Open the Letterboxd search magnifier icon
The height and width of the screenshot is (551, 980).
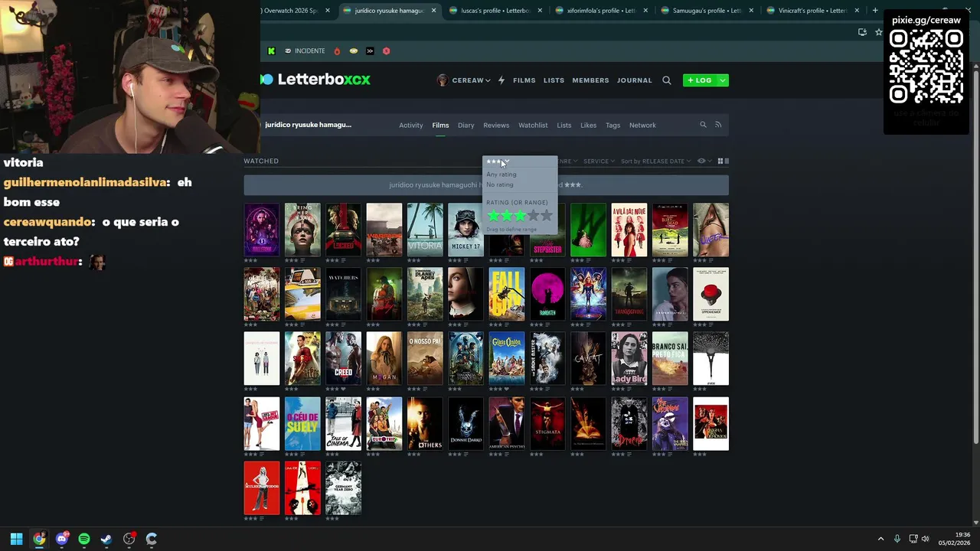[x=666, y=80]
